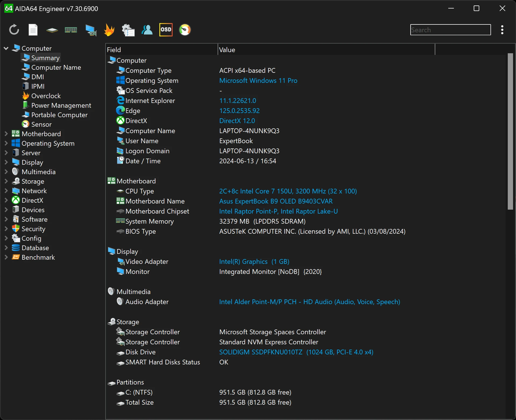Screen dimensions: 516x420
Task: Expand the Benchmark tree node
Action: tap(6, 257)
